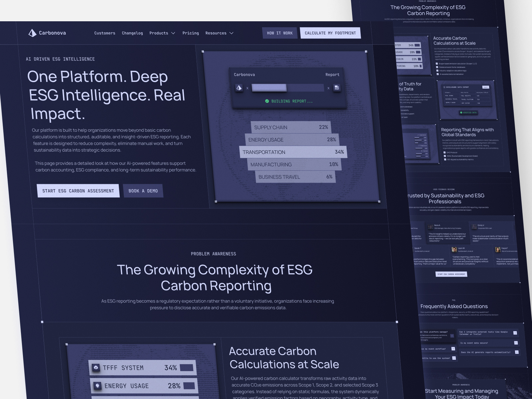Toggle the Scope-based emission calculation checkbox
The width and height of the screenshot is (532, 399).
point(437,64)
